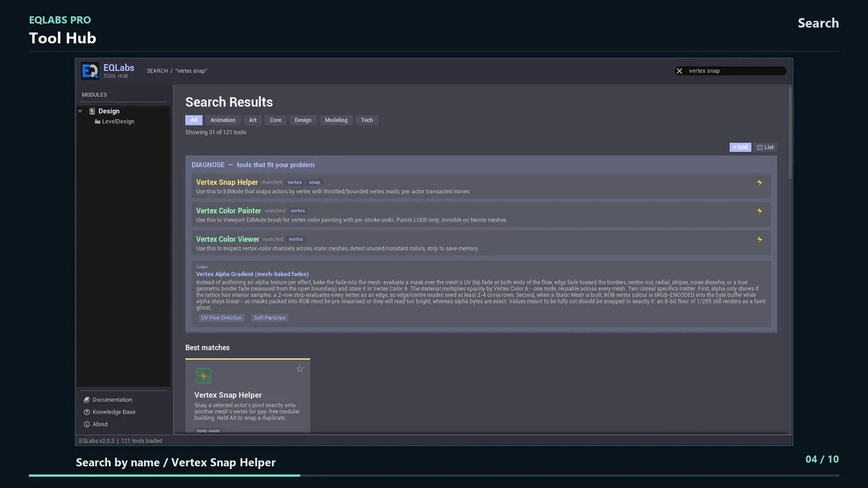
Task: Click the UV Flow Direction tag
Action: coord(221,318)
